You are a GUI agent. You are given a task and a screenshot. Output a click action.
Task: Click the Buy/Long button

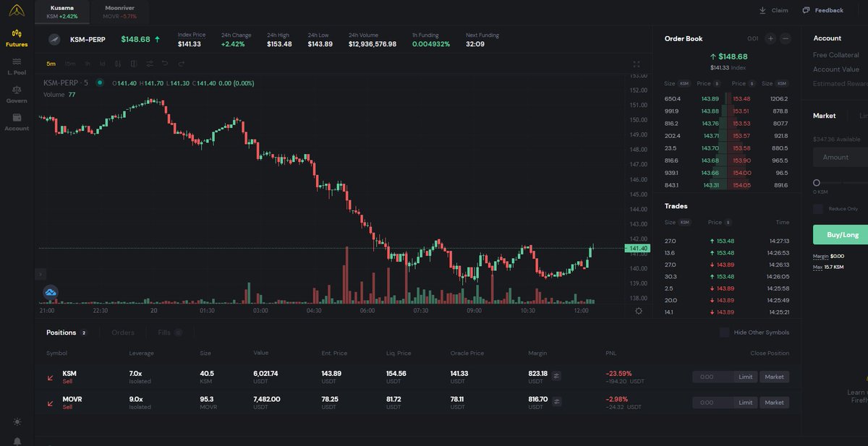click(x=841, y=234)
